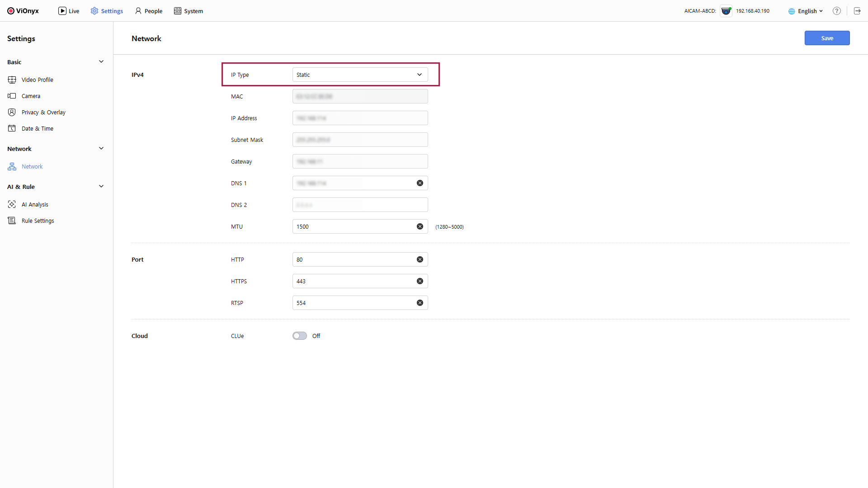The height and width of the screenshot is (488, 868).
Task: Open the Camera settings icon
Action: (x=12, y=96)
